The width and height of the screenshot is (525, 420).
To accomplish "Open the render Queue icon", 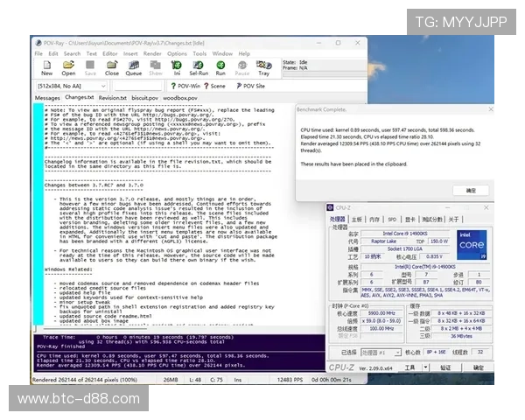I will (x=134, y=68).
